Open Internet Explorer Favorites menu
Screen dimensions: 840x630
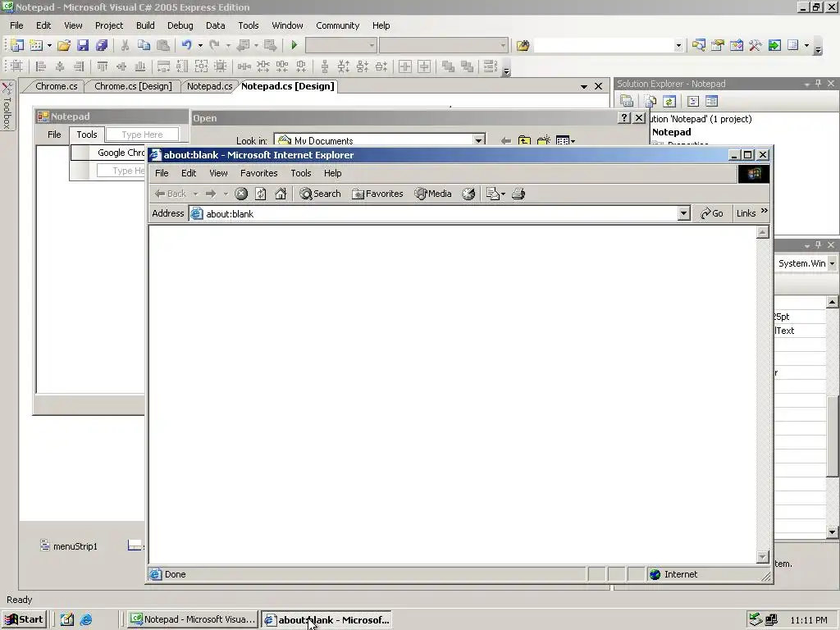[258, 173]
